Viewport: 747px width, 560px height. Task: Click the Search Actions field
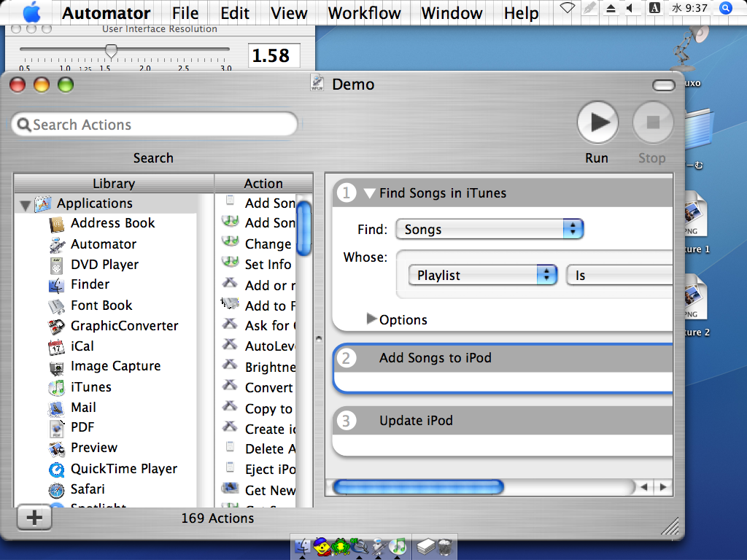[155, 124]
